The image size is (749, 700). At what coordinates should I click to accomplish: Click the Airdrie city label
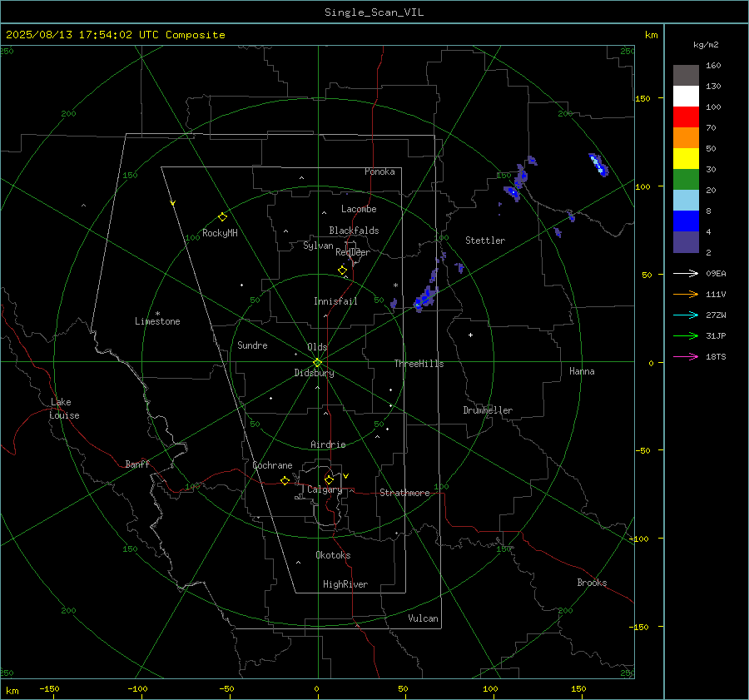[x=328, y=444]
